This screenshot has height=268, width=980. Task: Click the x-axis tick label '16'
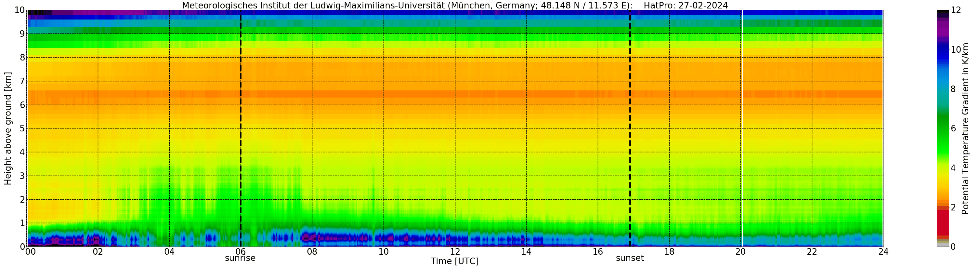[x=598, y=252]
